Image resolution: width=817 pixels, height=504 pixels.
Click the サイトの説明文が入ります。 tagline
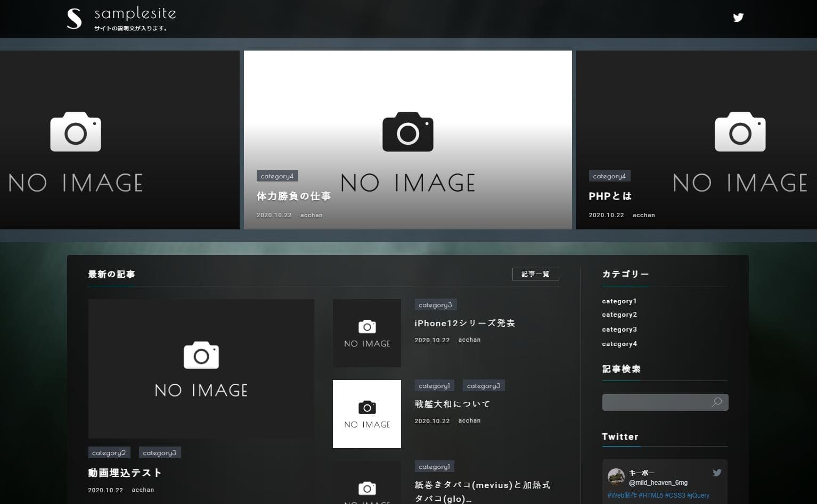(131, 29)
